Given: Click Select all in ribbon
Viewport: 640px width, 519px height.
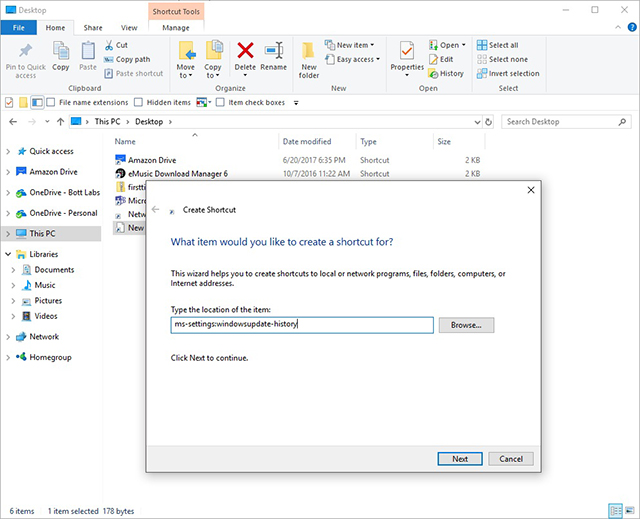Looking at the screenshot, I should (x=498, y=45).
